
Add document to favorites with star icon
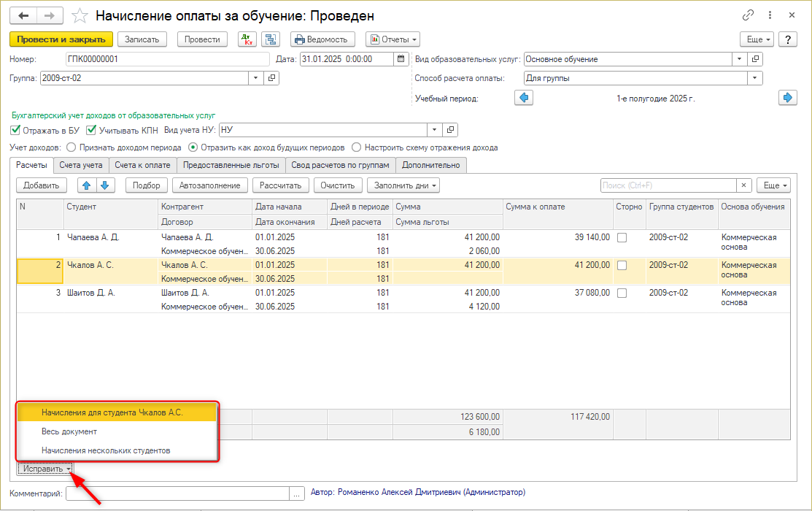click(80, 15)
